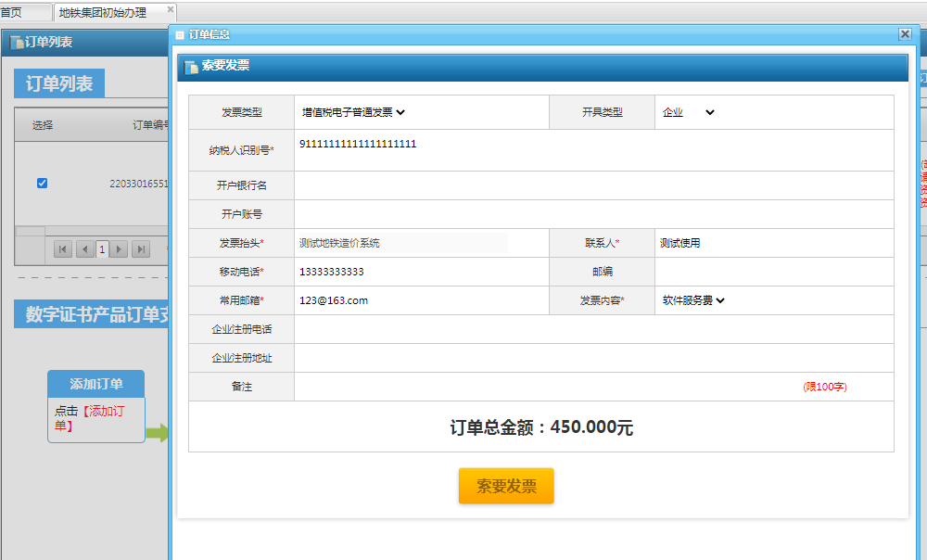Expand the 发票内容 dropdown showing 软件服务费
Image resolution: width=927 pixels, height=560 pixels.
(x=693, y=300)
